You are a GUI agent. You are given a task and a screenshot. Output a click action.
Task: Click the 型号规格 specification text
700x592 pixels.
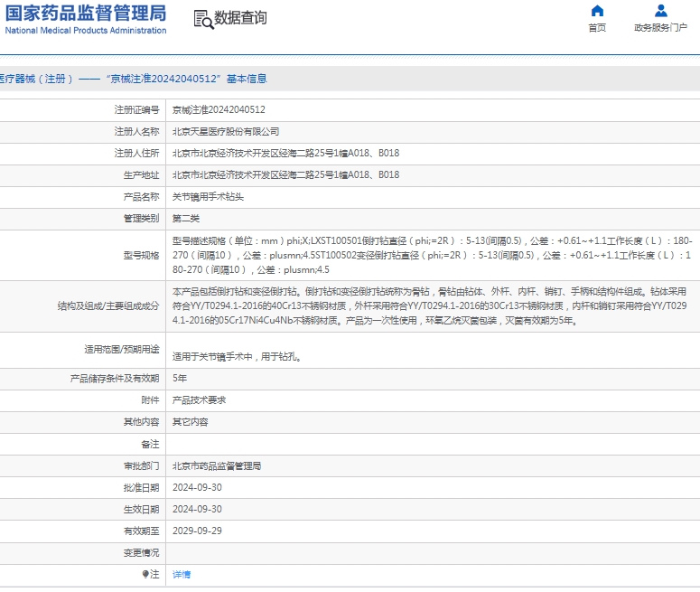(432, 256)
